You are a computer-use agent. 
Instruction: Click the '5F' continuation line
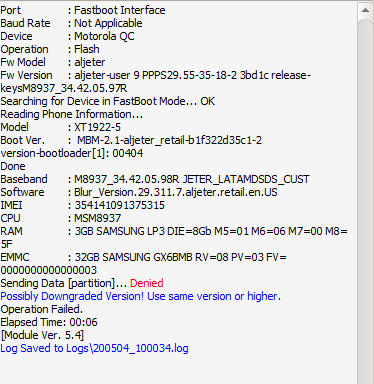pos(7,244)
